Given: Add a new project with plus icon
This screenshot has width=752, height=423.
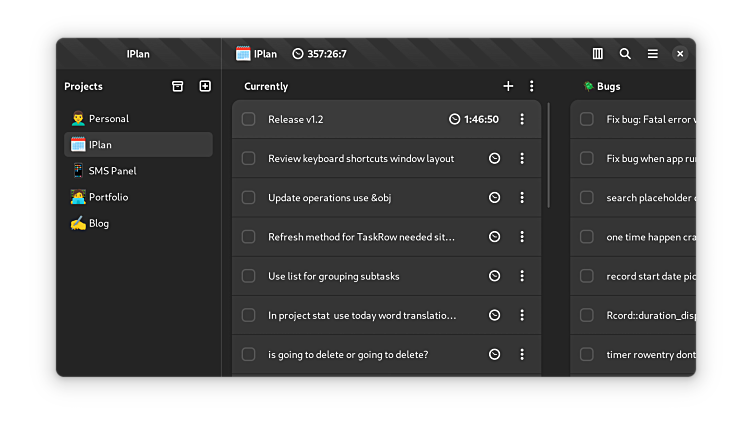Looking at the screenshot, I should (205, 86).
